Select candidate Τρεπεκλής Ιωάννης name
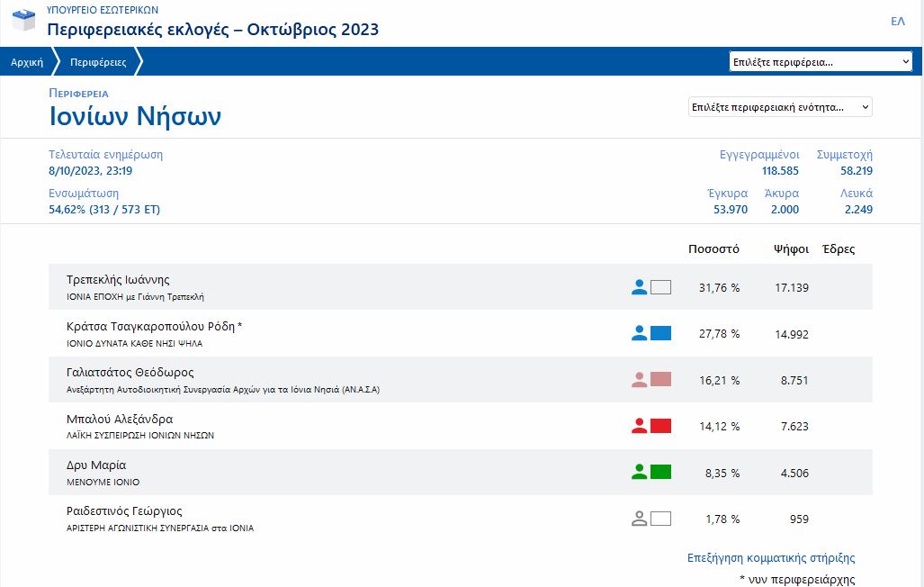924x587 pixels. [x=118, y=280]
